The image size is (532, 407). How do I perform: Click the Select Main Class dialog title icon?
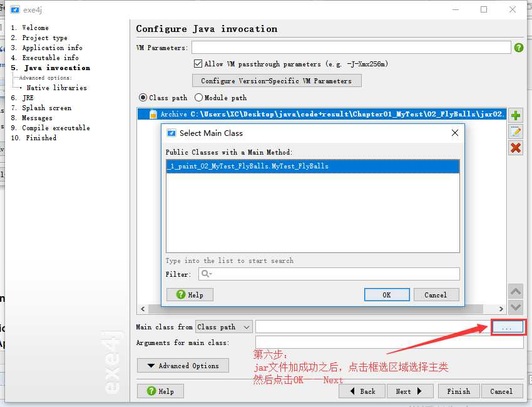[171, 133]
